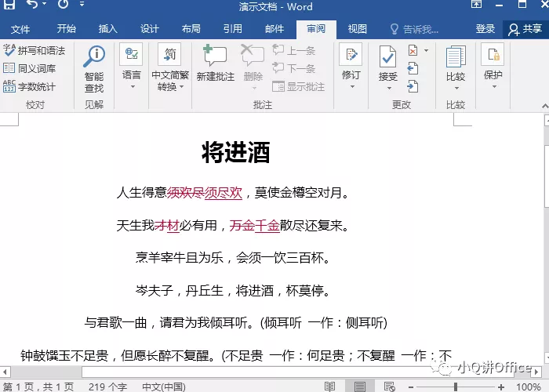Click page indicator 第 1 页，共 1 页
Screen dimensions: 549x392
38,387
